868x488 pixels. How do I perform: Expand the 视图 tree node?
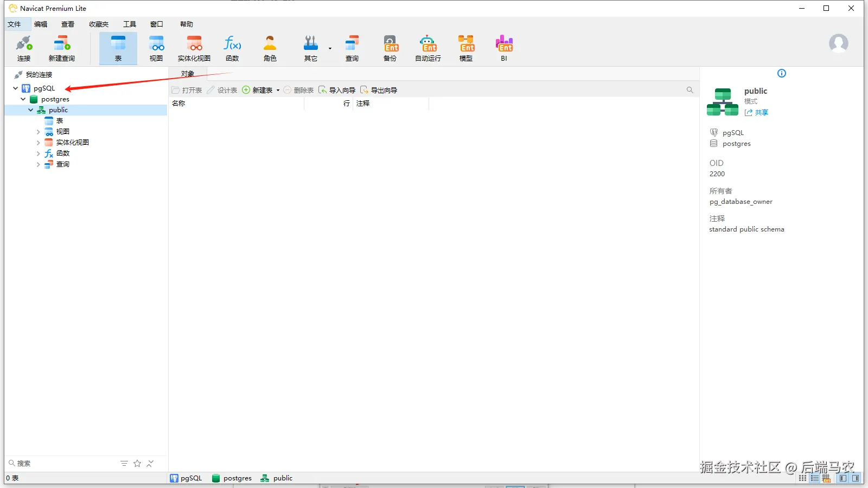38,132
